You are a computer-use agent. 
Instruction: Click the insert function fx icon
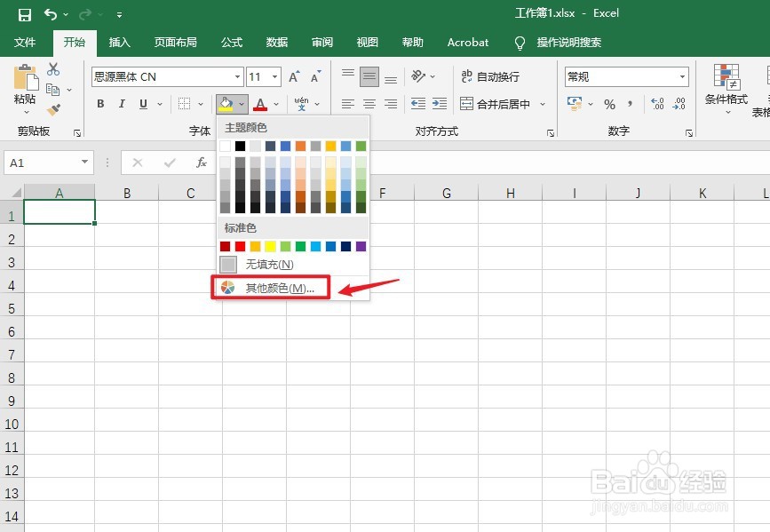(202, 163)
